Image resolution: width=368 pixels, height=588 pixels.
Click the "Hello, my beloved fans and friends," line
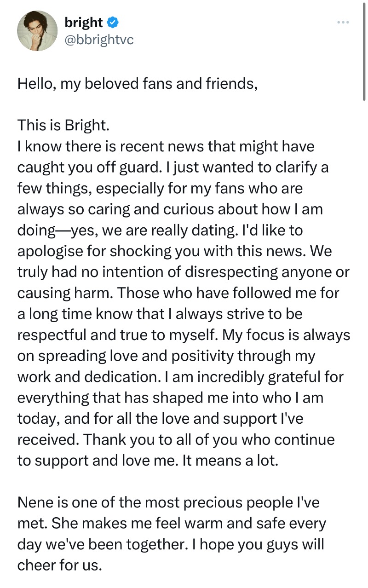coord(137,84)
